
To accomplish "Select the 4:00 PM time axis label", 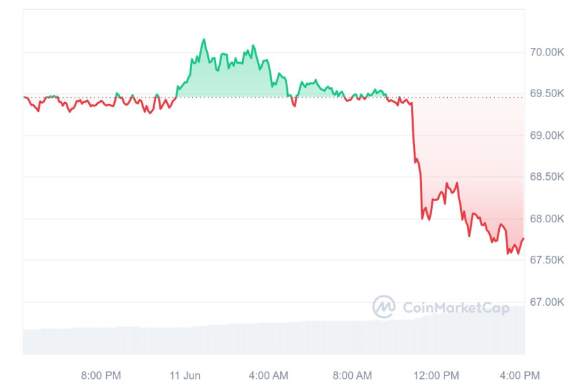I will (520, 375).
